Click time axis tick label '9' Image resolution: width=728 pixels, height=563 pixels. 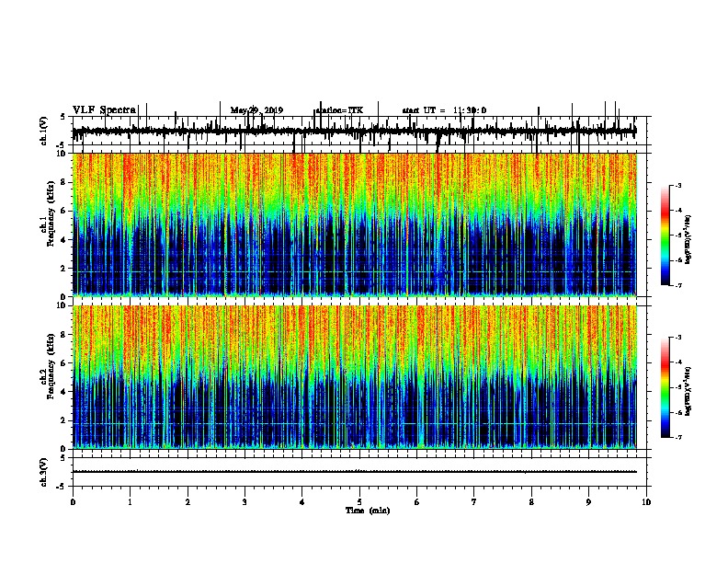588,502
